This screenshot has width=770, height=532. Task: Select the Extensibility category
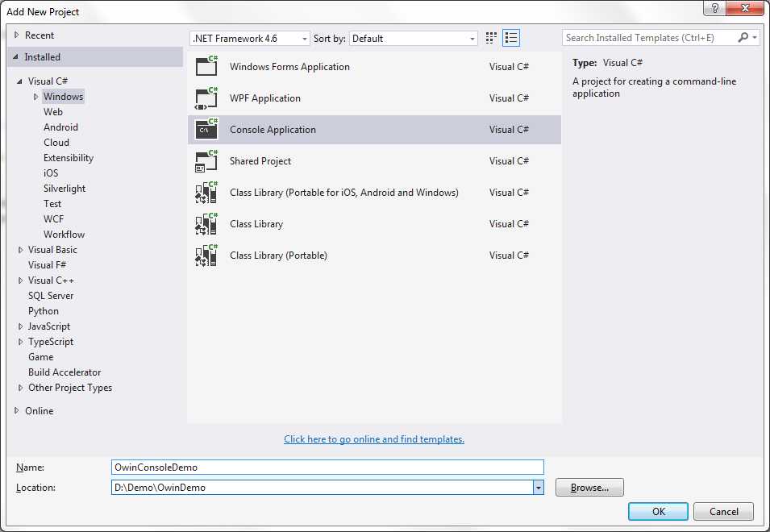coord(69,157)
